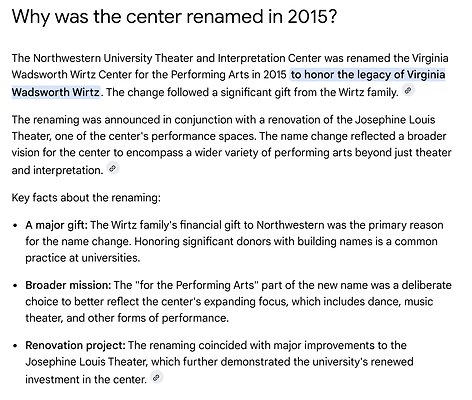The width and height of the screenshot is (472, 400).
Task: Select the 'A major gift:' bold label
Action: (x=56, y=225)
